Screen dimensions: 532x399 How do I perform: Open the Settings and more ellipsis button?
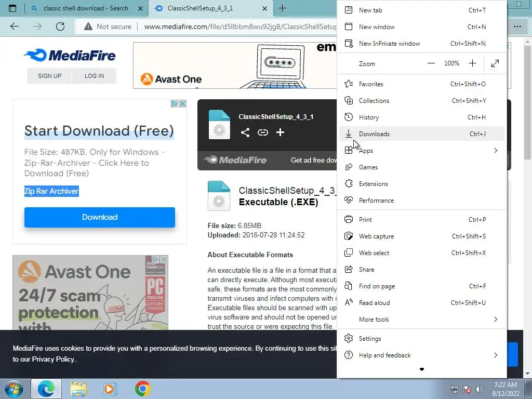pos(517,26)
